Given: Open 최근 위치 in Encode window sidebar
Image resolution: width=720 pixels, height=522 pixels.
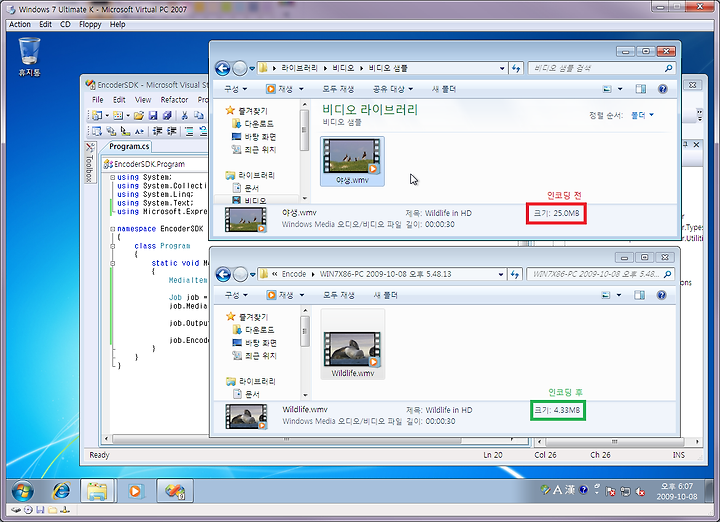Looking at the screenshot, I should click(254, 356).
